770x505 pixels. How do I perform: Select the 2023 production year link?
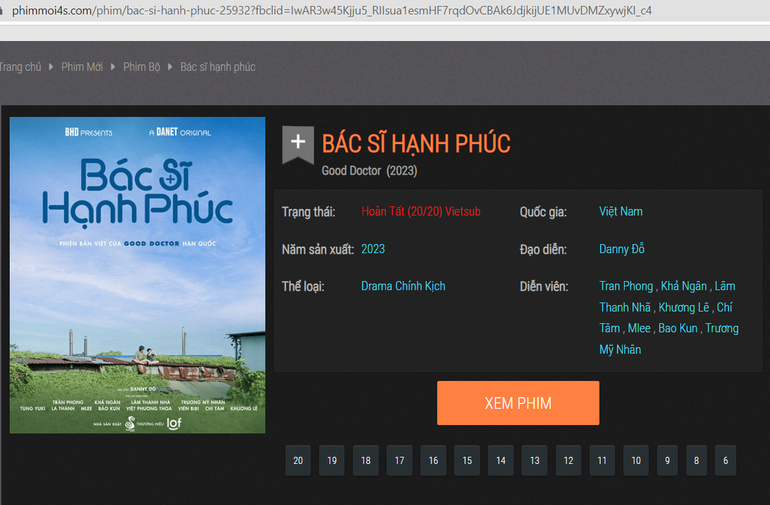click(x=373, y=249)
